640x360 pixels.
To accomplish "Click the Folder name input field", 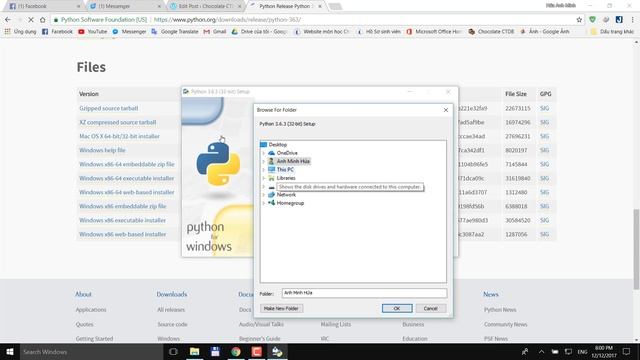I will 364,293.
